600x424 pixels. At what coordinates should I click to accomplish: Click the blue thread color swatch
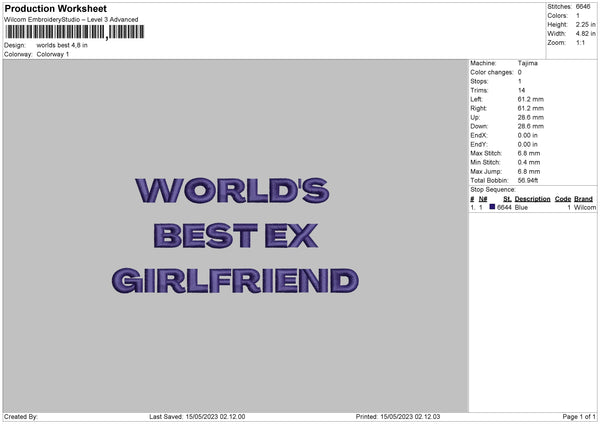coord(492,207)
